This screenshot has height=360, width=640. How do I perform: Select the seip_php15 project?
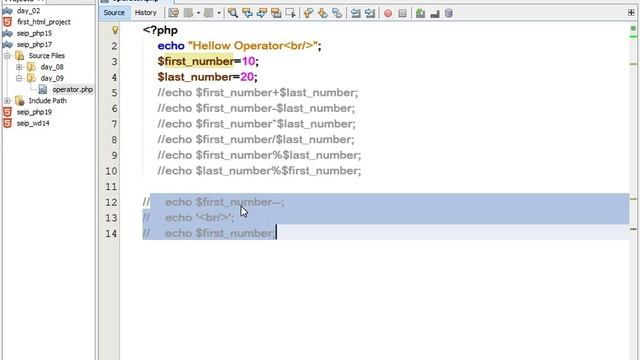click(34, 33)
